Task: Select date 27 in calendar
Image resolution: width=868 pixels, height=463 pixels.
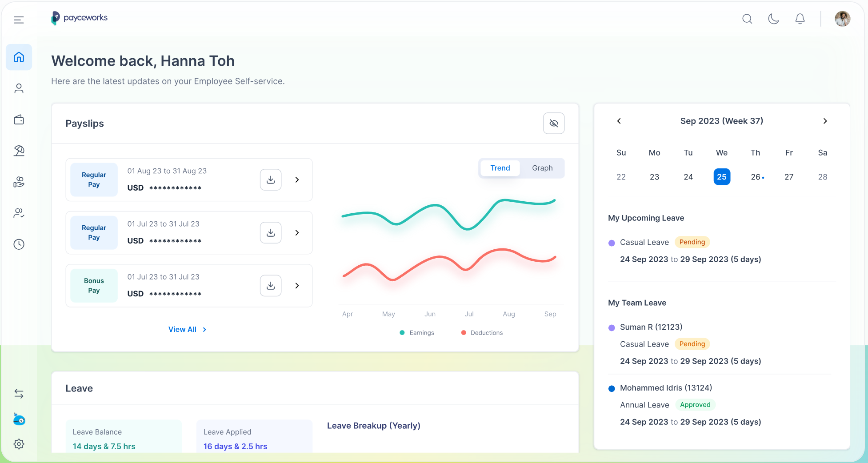Action: pos(789,177)
